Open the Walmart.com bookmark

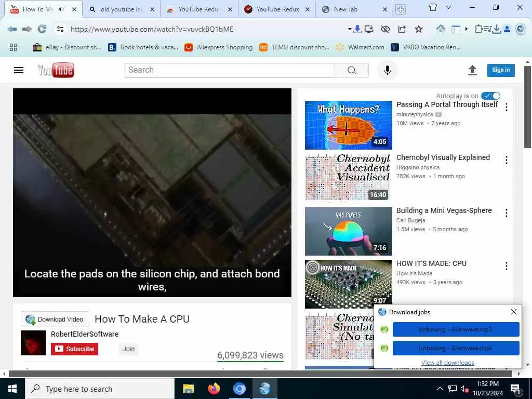click(360, 47)
